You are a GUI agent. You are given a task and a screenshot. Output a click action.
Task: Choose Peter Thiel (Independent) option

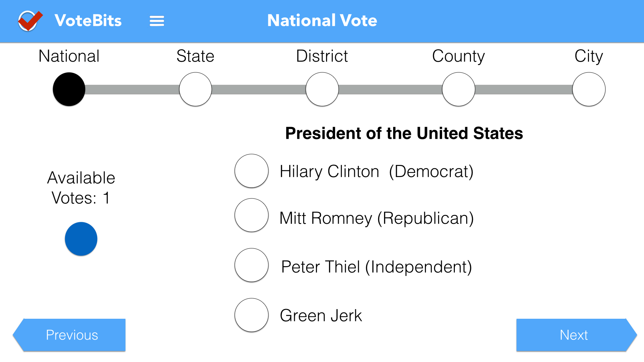click(252, 265)
